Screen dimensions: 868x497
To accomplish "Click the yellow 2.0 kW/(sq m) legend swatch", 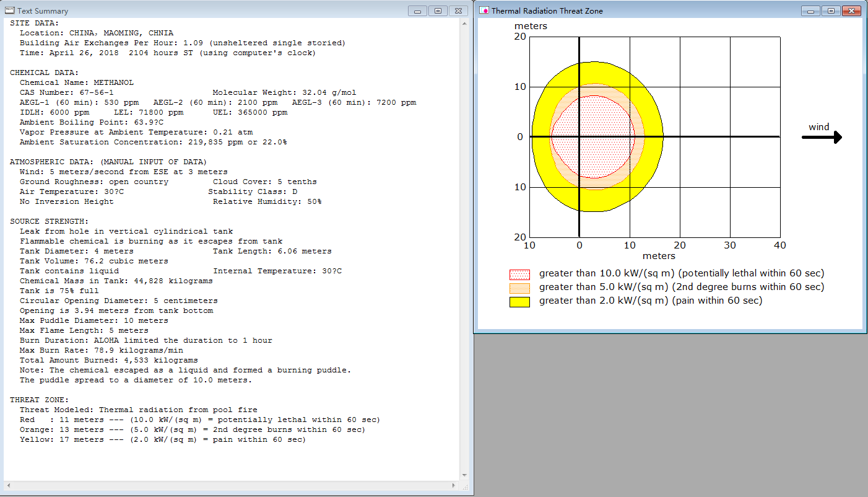I will [x=519, y=302].
